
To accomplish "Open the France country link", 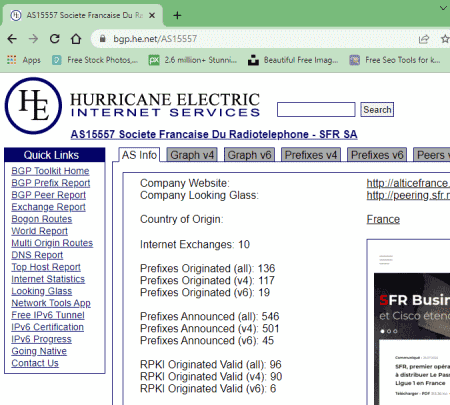I will (383, 219).
